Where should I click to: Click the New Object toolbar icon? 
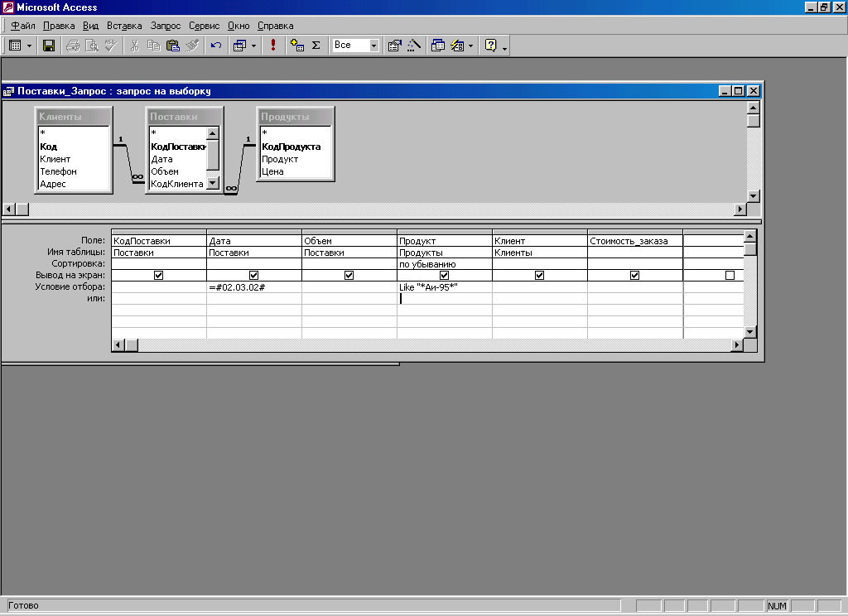457,46
